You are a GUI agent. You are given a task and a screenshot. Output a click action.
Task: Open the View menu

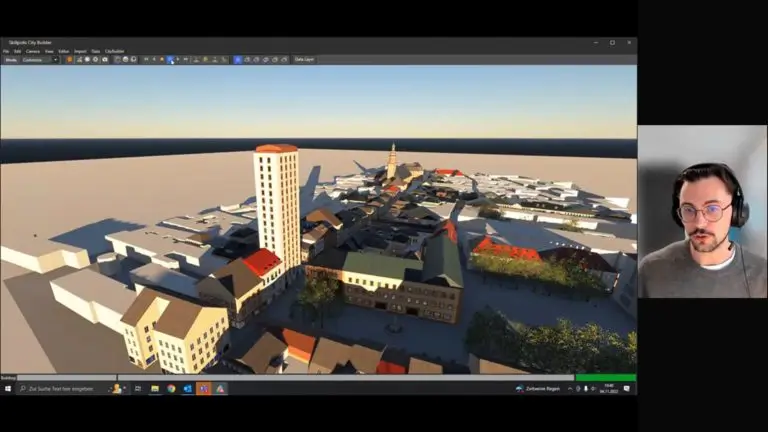(x=49, y=51)
